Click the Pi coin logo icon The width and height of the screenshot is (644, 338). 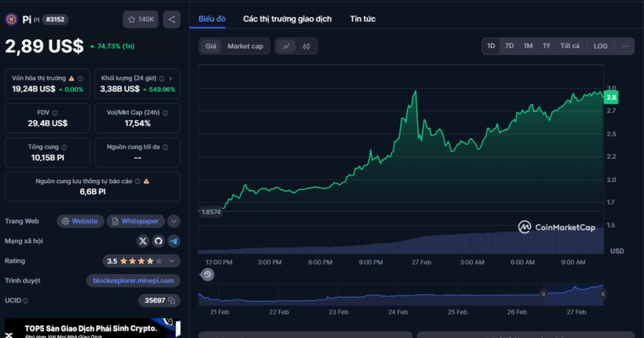point(11,20)
